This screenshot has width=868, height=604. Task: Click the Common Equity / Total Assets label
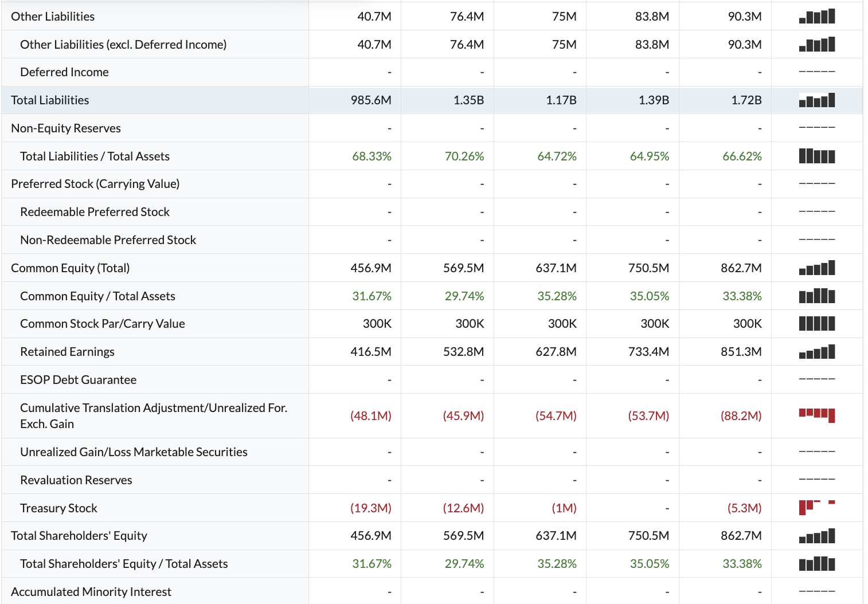(98, 296)
